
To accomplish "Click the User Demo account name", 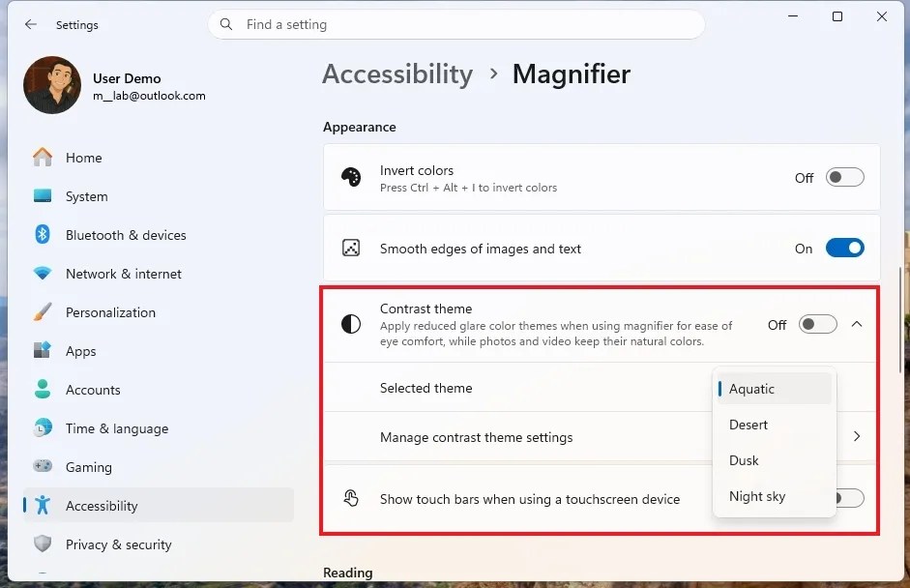I will [x=127, y=78].
